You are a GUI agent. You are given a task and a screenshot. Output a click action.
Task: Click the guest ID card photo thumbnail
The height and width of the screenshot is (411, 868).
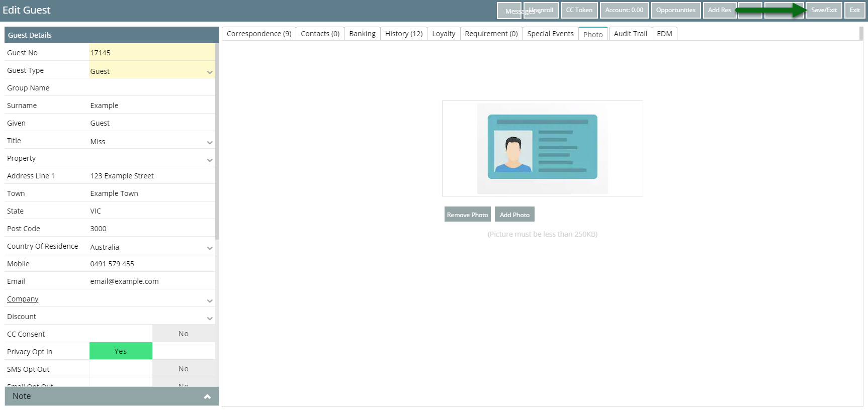[x=543, y=148]
